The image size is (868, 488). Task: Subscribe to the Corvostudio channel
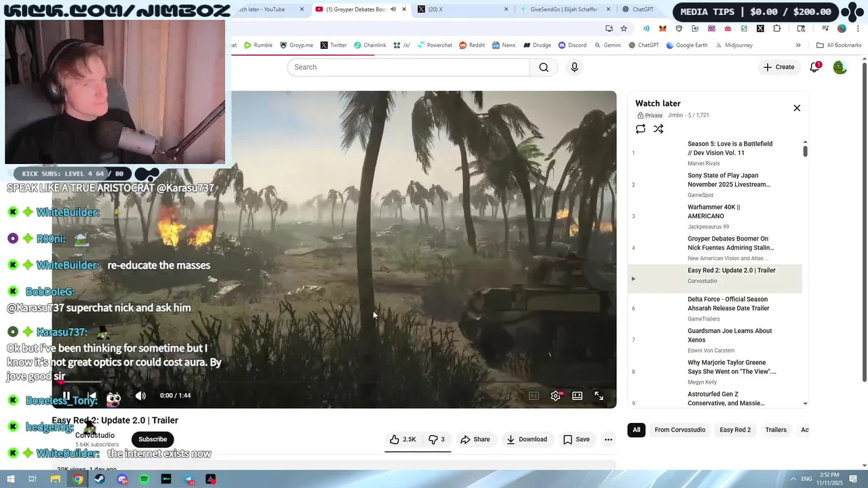tap(153, 439)
